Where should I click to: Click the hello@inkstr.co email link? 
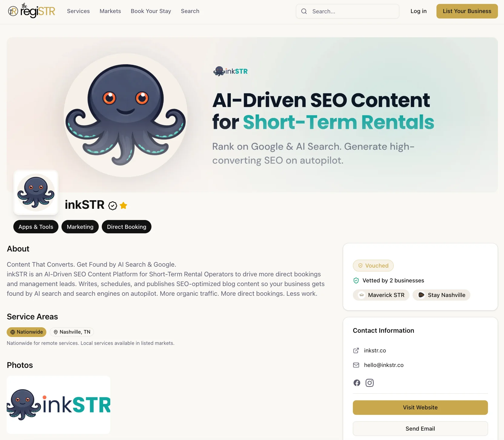point(384,365)
